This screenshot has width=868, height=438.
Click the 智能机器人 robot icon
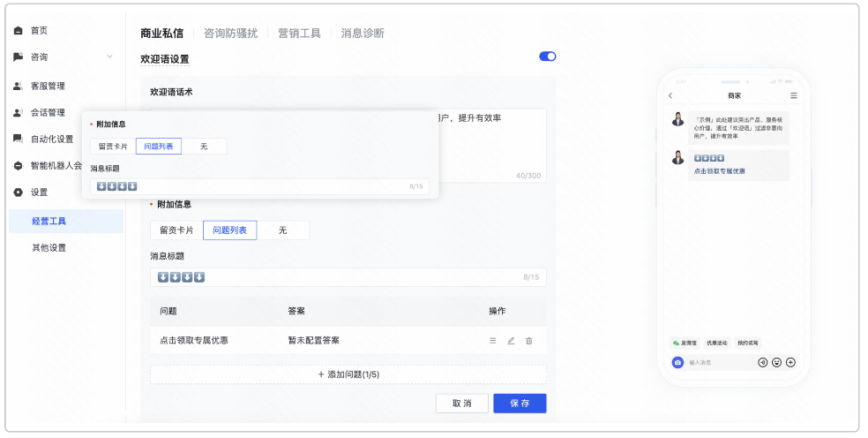[x=19, y=166]
